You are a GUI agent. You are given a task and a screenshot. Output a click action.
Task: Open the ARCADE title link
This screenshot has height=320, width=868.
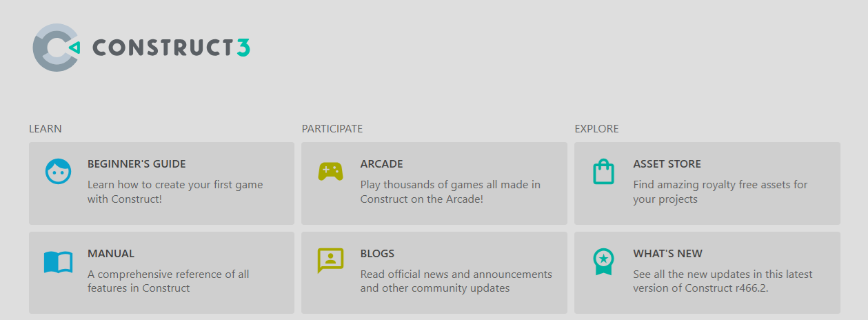click(x=381, y=164)
